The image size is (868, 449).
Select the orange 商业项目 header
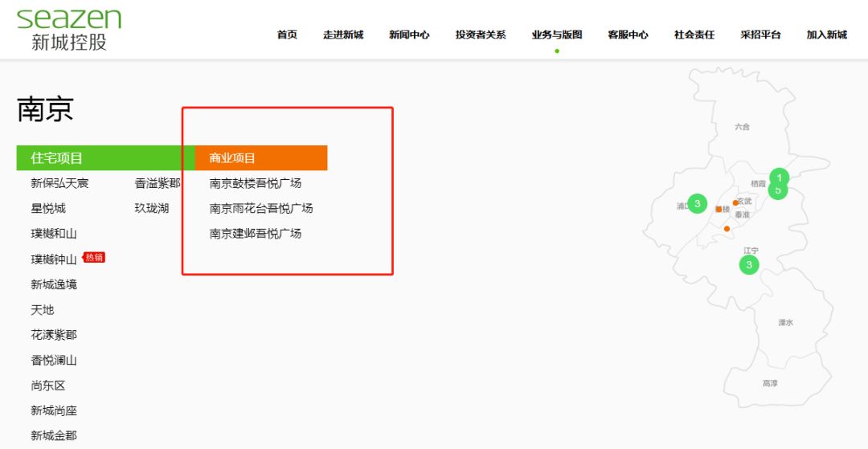pyautogui.click(x=261, y=158)
